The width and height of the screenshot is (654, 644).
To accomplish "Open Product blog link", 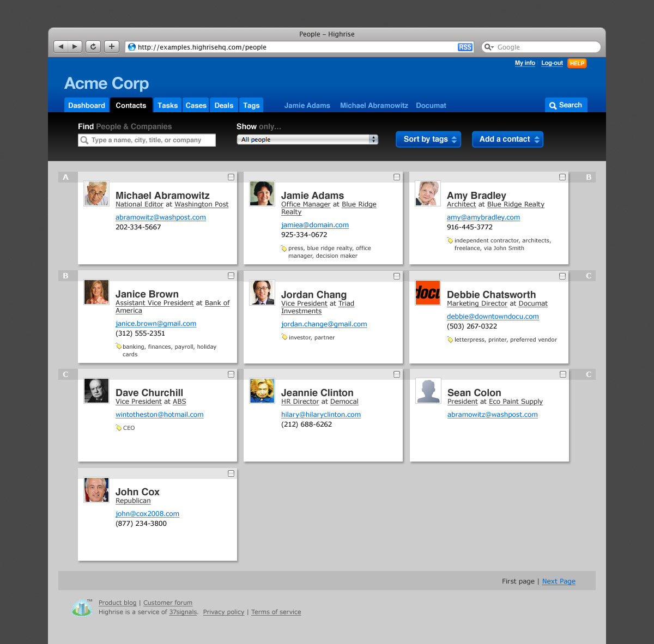I will (x=118, y=603).
